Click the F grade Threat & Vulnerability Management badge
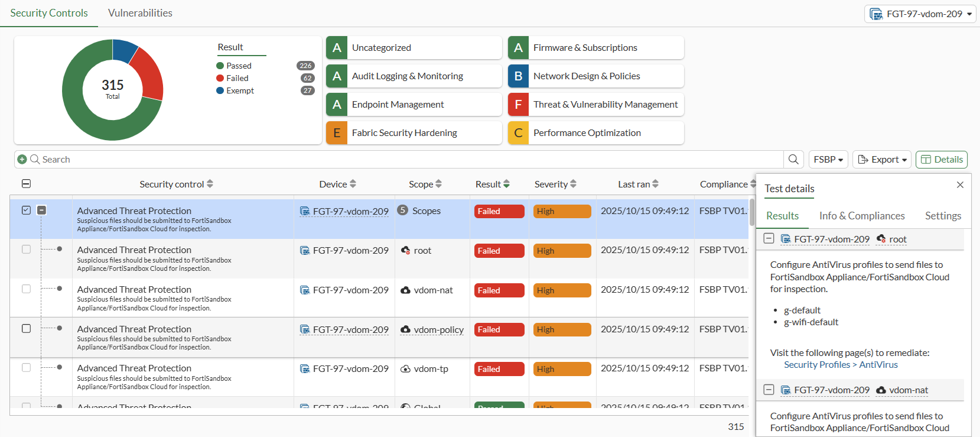The height and width of the screenshot is (437, 980). [x=518, y=105]
